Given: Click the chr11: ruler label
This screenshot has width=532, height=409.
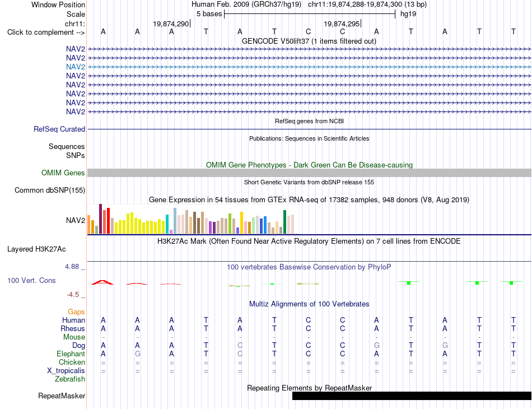Looking at the screenshot, I should [x=74, y=24].
